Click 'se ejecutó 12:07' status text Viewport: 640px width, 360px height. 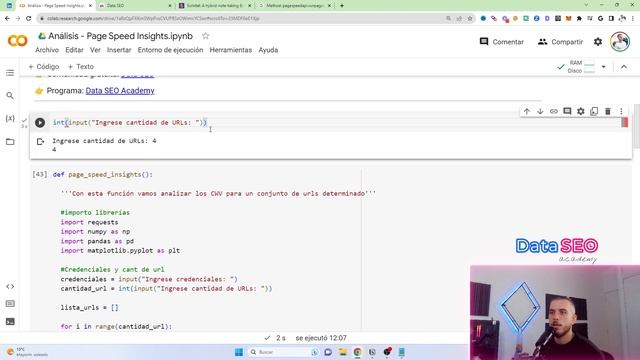(321, 338)
